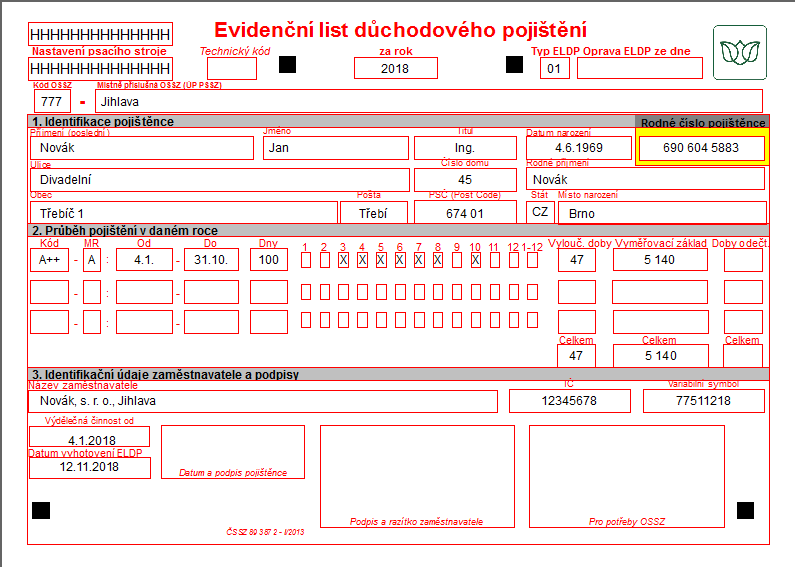
Task: Edit Číslo domu field showing 45
Action: [465, 180]
